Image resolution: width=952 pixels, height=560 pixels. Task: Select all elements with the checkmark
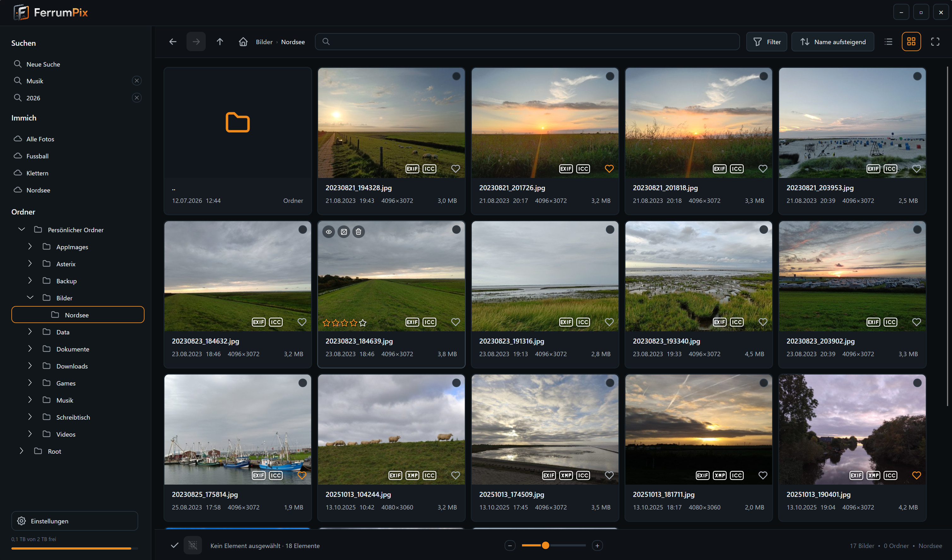point(174,545)
